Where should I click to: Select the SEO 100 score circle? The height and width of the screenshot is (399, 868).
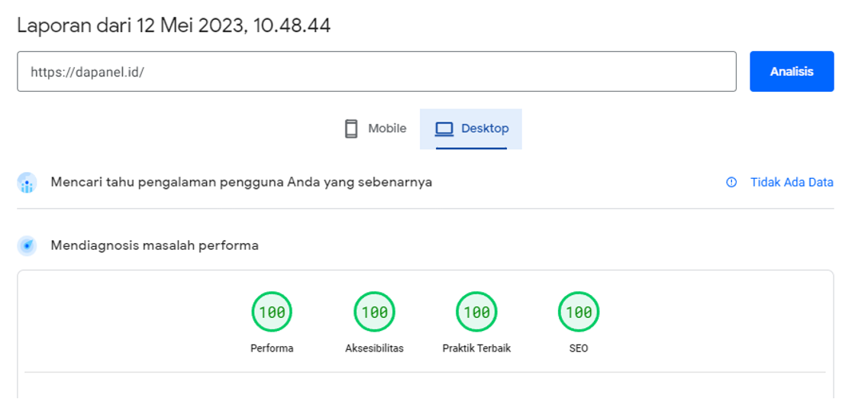tap(579, 312)
